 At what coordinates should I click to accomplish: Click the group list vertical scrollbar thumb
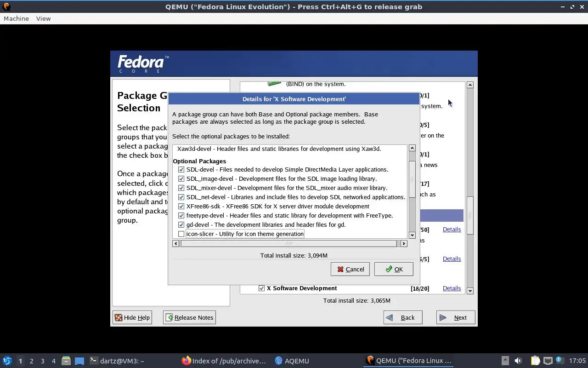pos(470,216)
